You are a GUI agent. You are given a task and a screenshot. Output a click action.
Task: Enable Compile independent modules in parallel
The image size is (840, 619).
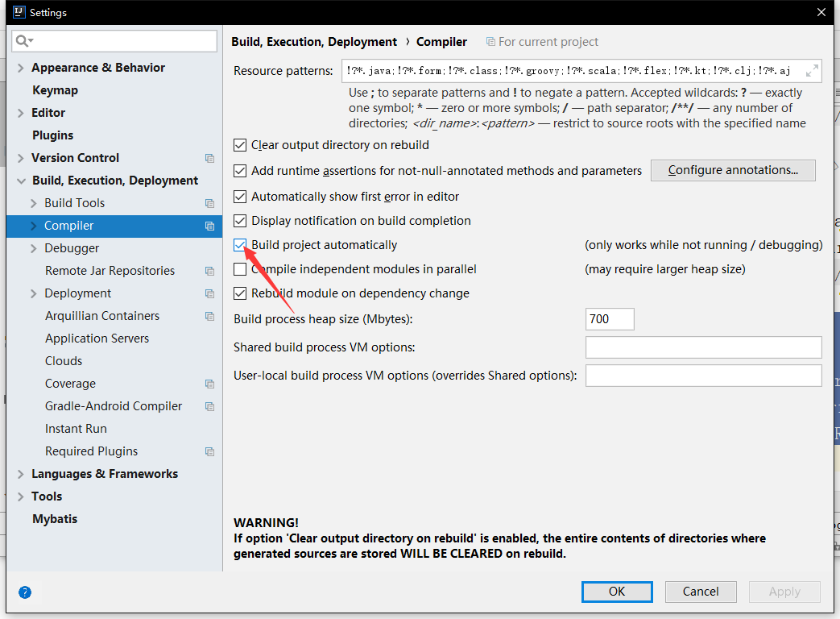click(x=240, y=269)
